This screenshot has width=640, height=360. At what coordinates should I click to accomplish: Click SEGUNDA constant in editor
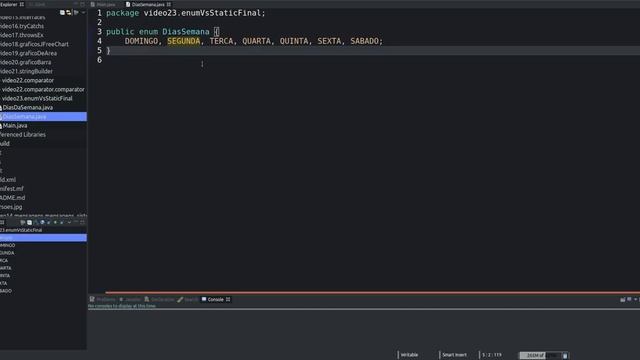point(184,41)
